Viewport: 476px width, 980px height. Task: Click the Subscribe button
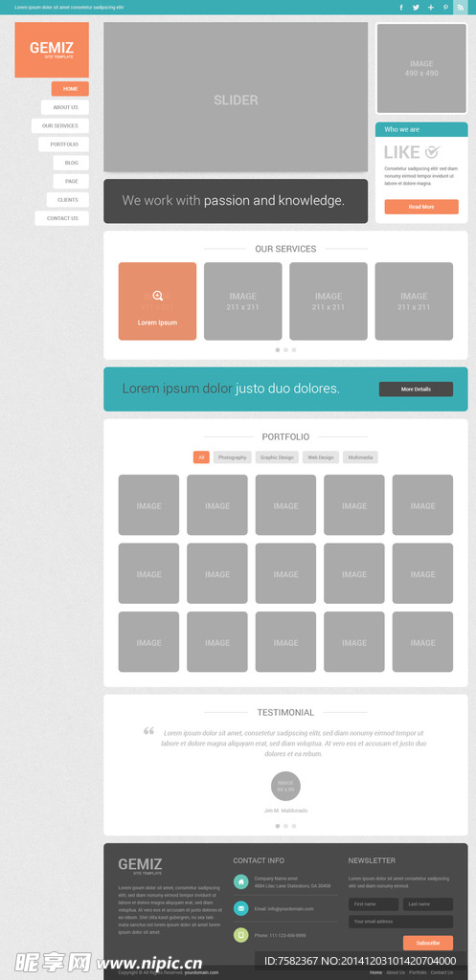coord(428,943)
